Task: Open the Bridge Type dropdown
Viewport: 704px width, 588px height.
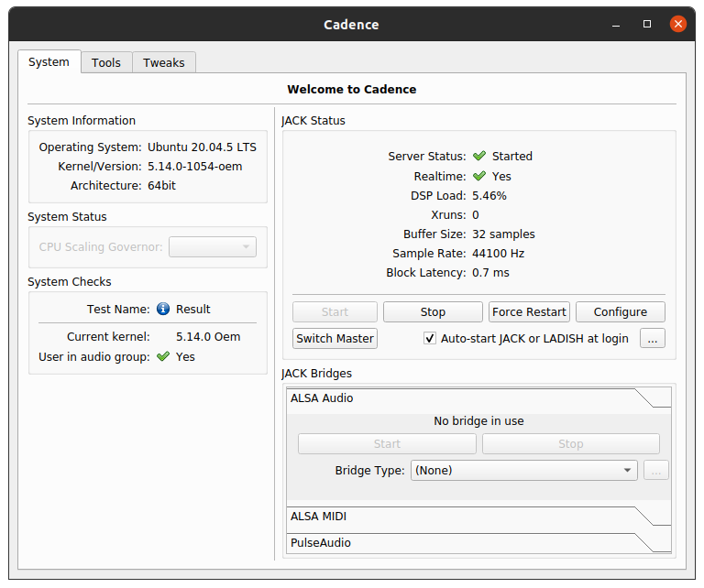Action: click(x=524, y=471)
